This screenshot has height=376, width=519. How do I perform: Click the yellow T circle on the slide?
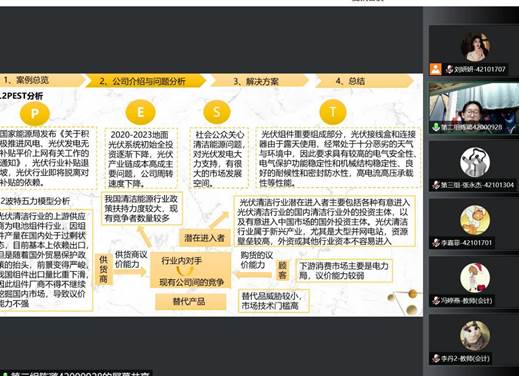click(x=333, y=112)
